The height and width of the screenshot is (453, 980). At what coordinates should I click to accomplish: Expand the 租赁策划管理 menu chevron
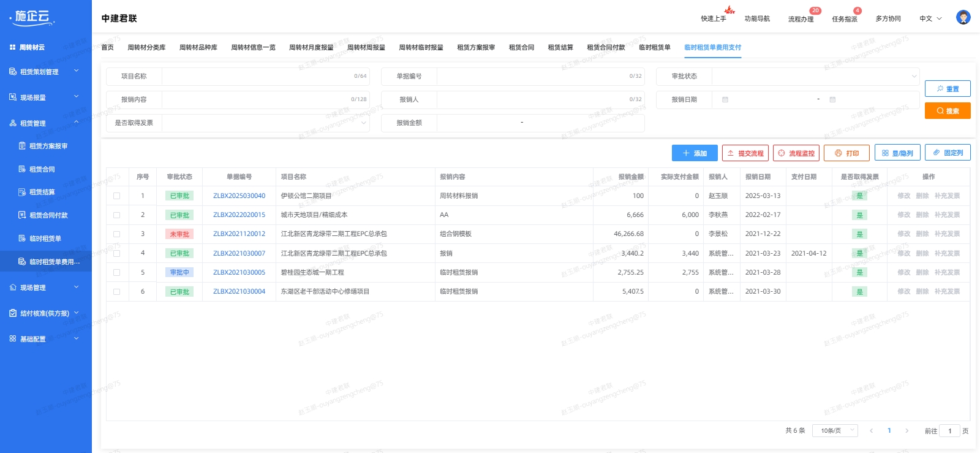(77, 71)
